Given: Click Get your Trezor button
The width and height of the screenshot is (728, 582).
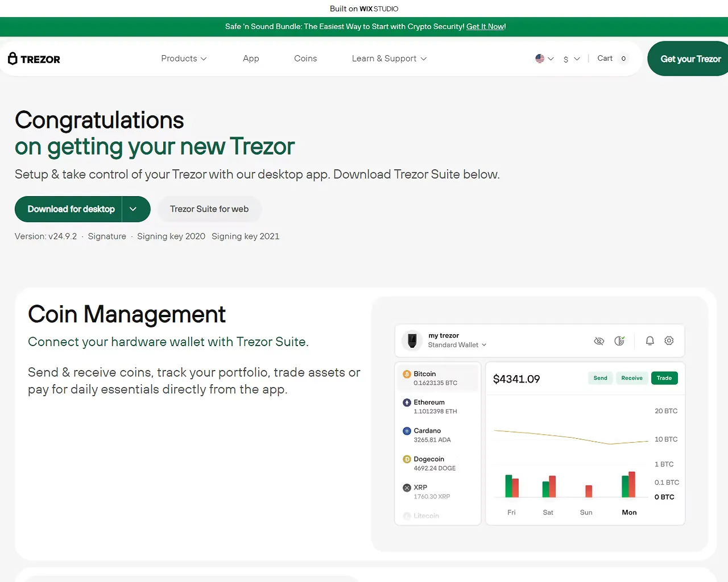Looking at the screenshot, I should (x=688, y=59).
